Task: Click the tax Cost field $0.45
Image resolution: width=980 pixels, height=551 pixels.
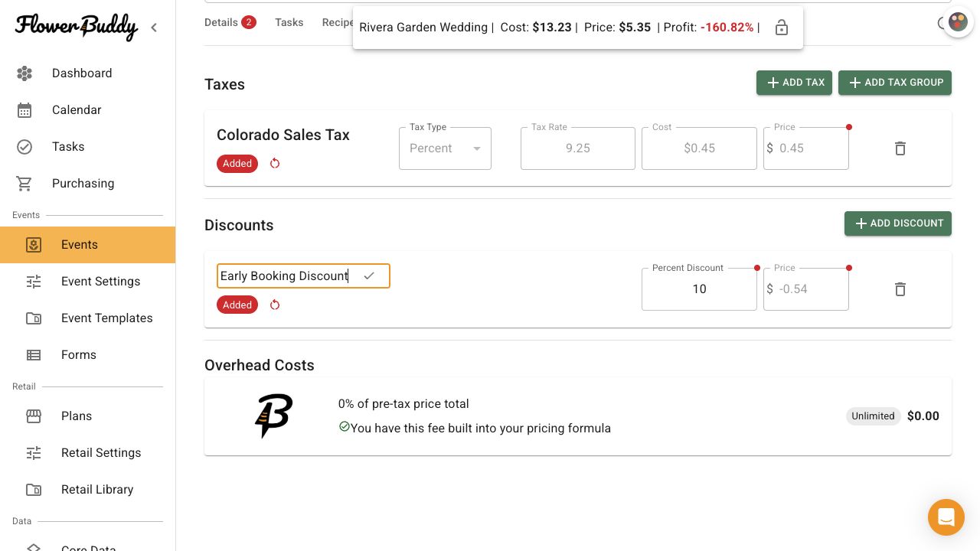Action: click(699, 148)
